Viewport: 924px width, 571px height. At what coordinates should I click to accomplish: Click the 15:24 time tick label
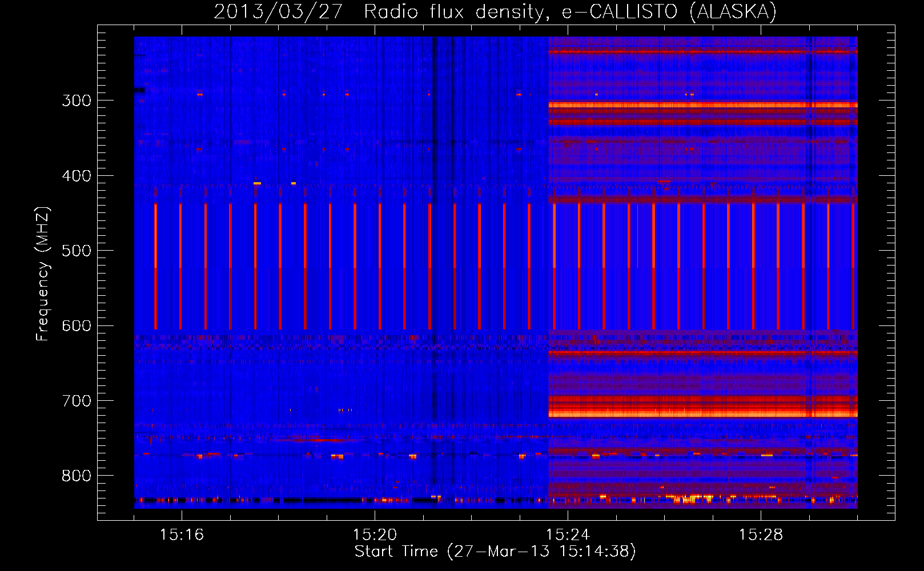pyautogui.click(x=568, y=535)
